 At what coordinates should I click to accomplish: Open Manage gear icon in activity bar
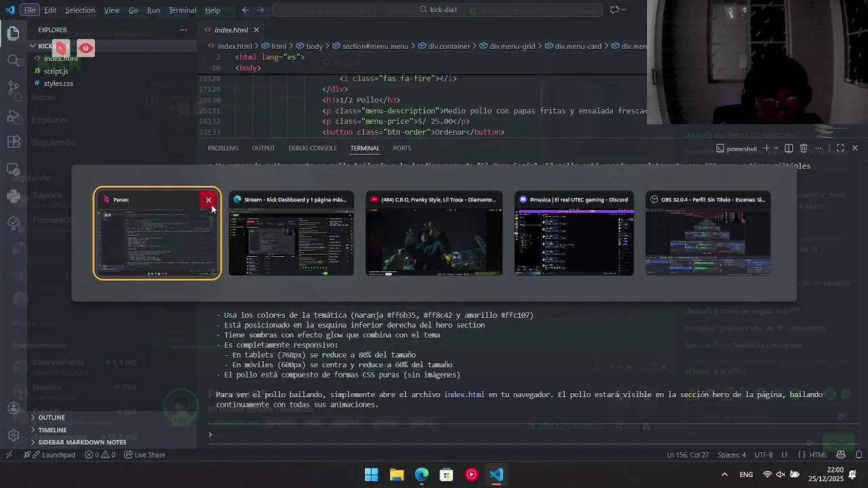[x=13, y=435]
